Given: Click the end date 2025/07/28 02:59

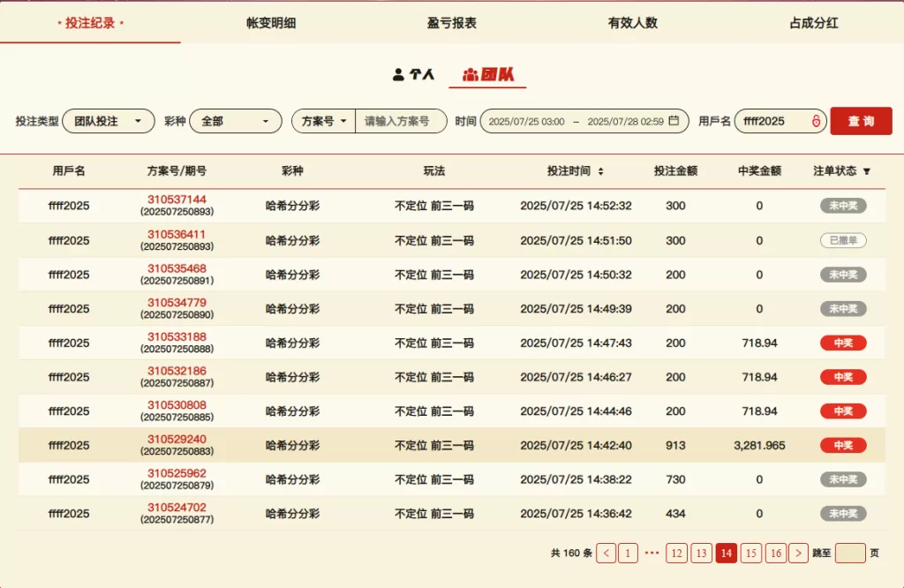Looking at the screenshot, I should click(x=626, y=122).
